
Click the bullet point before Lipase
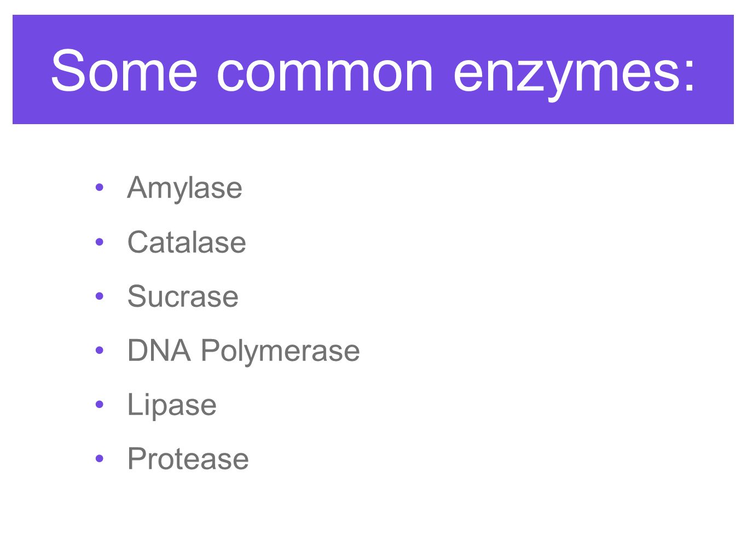[99, 404]
